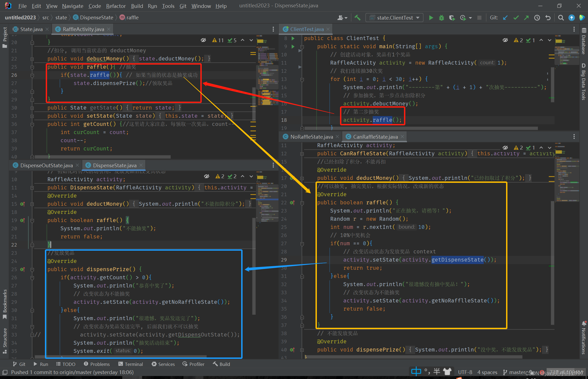Image resolution: width=588 pixels, height=379 pixels.
Task: Click Git update project arrow icon
Action: pyautogui.click(x=505, y=18)
